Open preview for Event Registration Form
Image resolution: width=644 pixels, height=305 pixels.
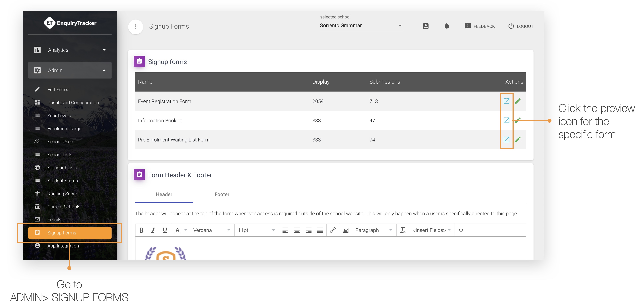coord(506,101)
